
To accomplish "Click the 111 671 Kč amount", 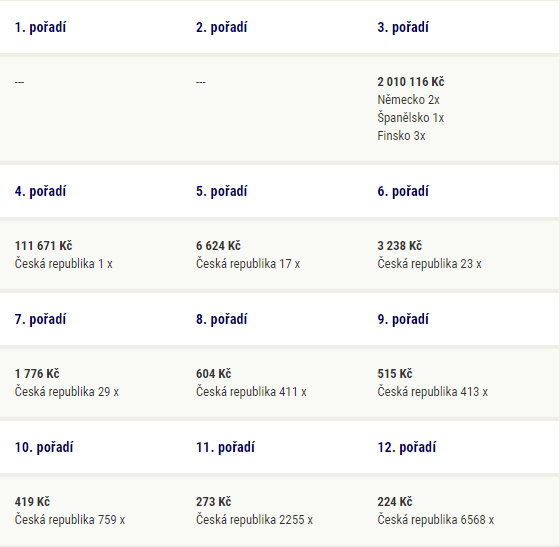I will point(43,246).
